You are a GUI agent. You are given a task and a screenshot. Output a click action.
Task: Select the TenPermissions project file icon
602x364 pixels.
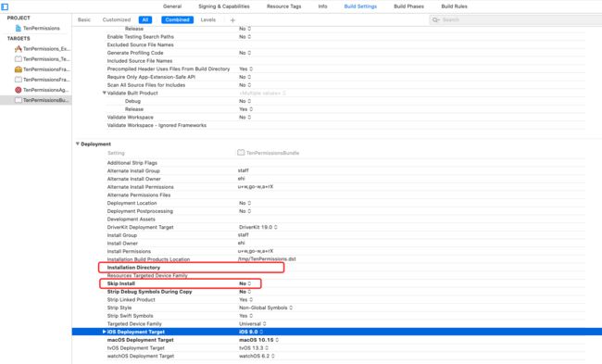tap(18, 28)
